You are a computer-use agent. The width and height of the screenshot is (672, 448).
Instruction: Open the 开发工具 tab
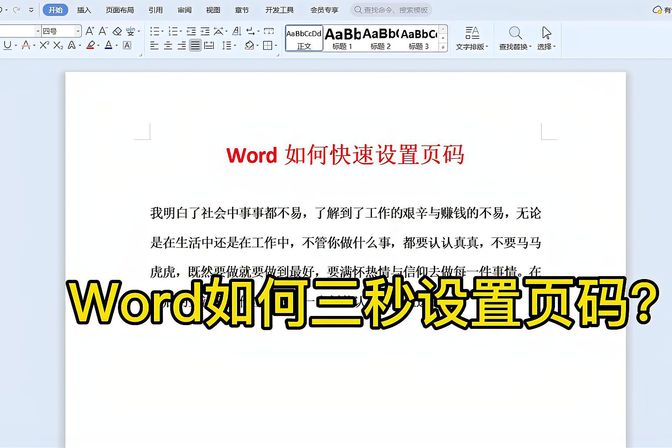point(279,10)
